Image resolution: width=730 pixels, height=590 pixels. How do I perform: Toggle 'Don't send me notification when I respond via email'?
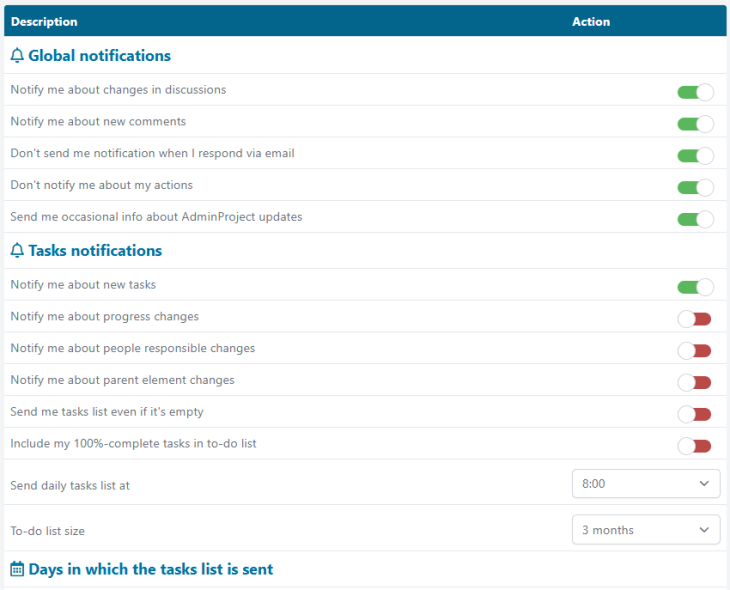(x=696, y=156)
